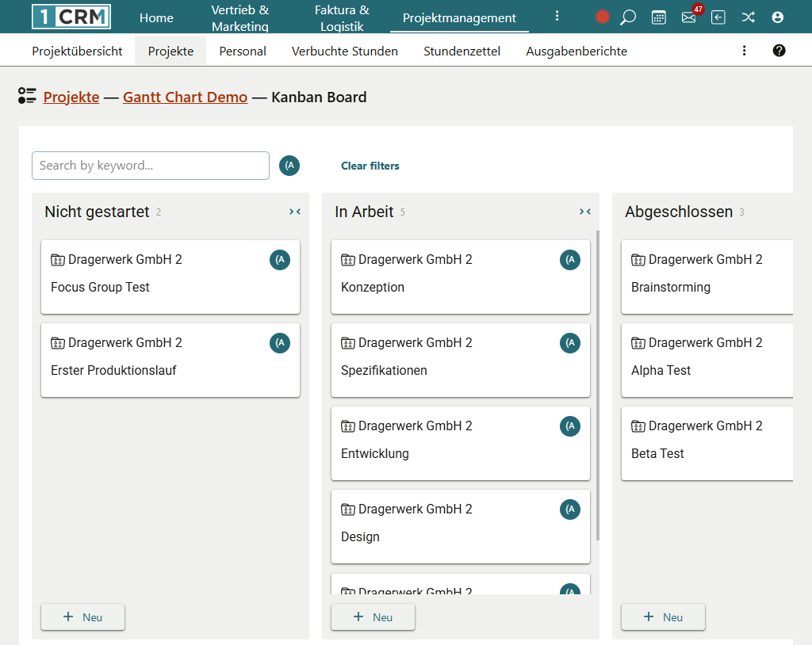Image resolution: width=812 pixels, height=645 pixels.
Task: Click the back arrow box icon
Action: [x=718, y=17]
